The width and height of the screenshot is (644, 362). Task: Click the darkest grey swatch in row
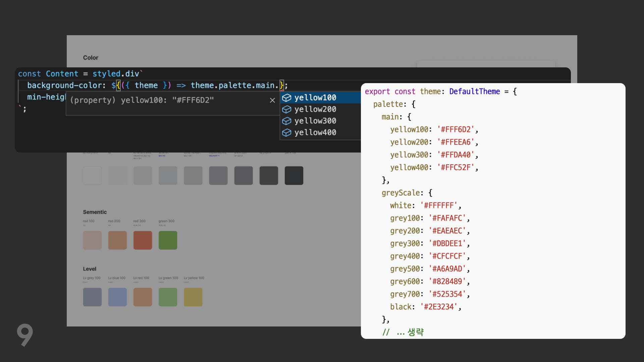(x=294, y=175)
